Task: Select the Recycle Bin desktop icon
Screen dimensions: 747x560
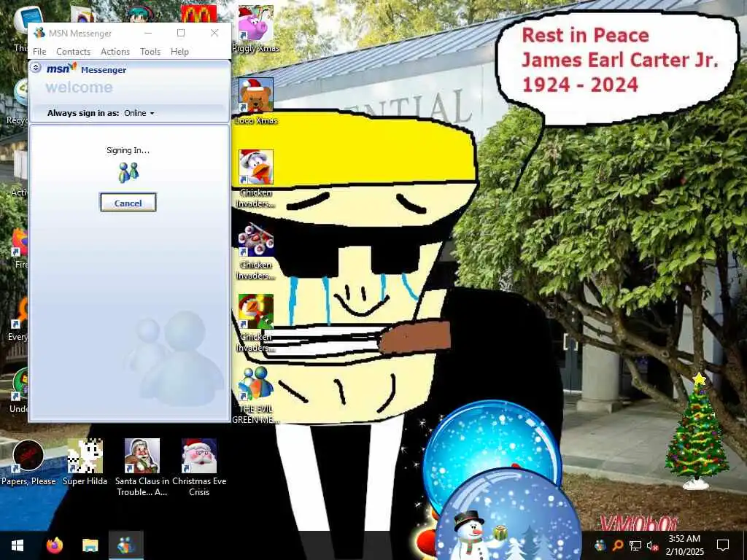Action: pos(19,102)
